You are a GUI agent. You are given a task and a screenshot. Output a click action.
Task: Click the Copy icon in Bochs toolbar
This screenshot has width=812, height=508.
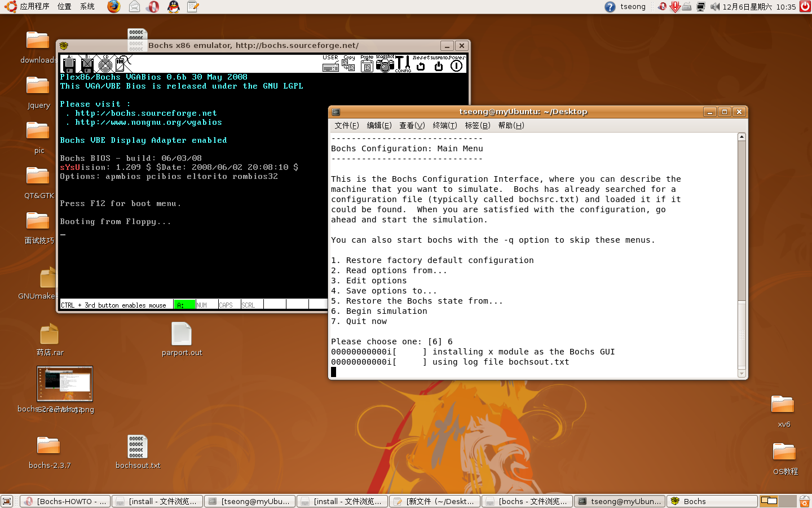(348, 64)
